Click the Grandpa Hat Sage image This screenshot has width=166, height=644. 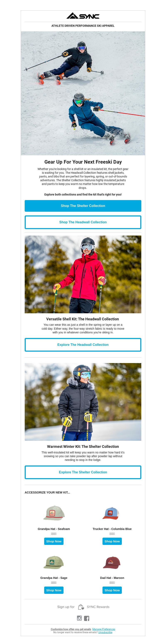pyautogui.click(x=54, y=562)
